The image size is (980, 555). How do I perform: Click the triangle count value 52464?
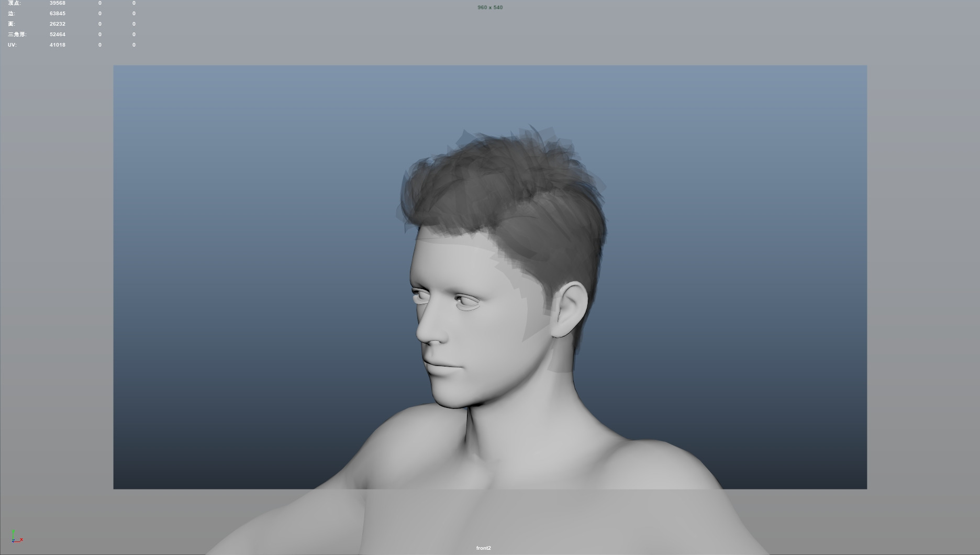[58, 35]
